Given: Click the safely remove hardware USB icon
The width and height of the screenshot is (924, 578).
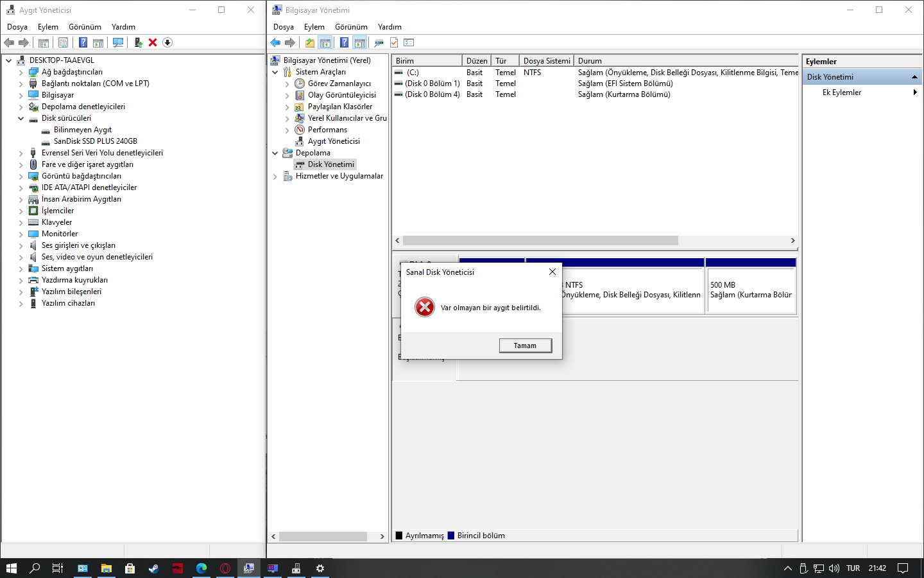Looking at the screenshot, I should (x=803, y=568).
